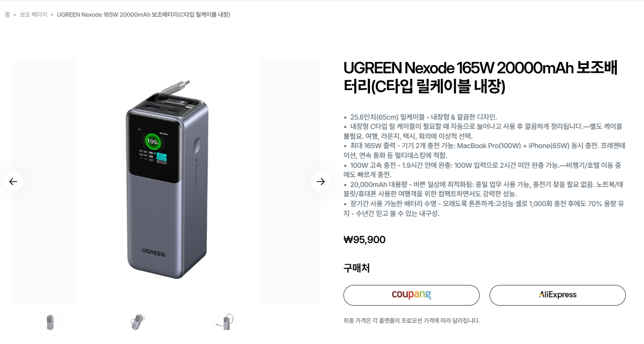Image resolution: width=644 pixels, height=344 pixels.
Task: Open the Coupang purchase button
Action: (x=411, y=295)
